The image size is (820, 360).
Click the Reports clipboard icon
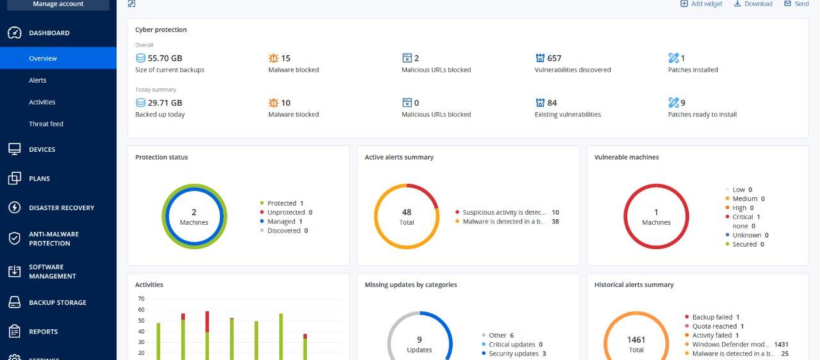[15, 331]
